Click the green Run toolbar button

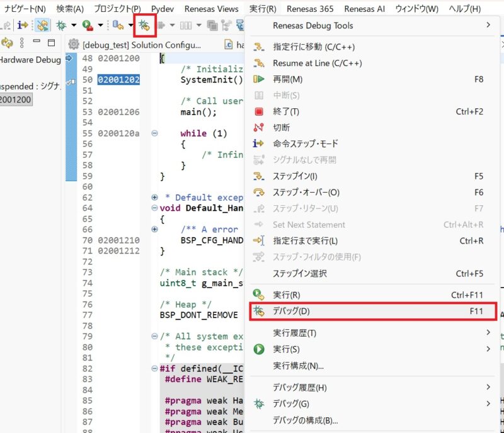87,25
